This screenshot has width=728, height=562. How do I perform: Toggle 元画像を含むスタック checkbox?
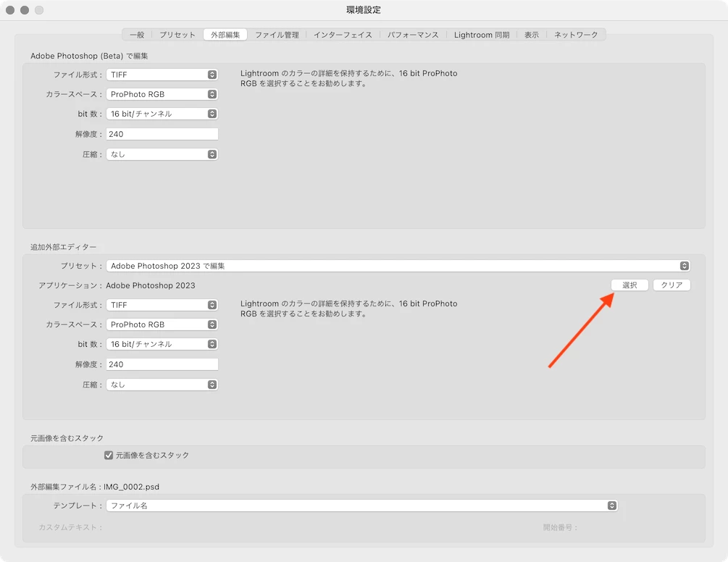point(109,456)
